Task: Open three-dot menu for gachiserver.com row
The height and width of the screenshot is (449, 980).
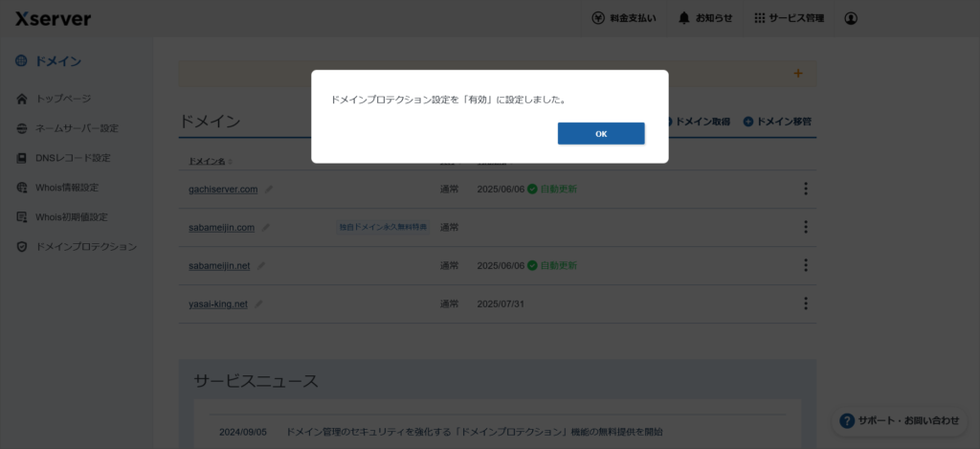Action: pyautogui.click(x=806, y=189)
